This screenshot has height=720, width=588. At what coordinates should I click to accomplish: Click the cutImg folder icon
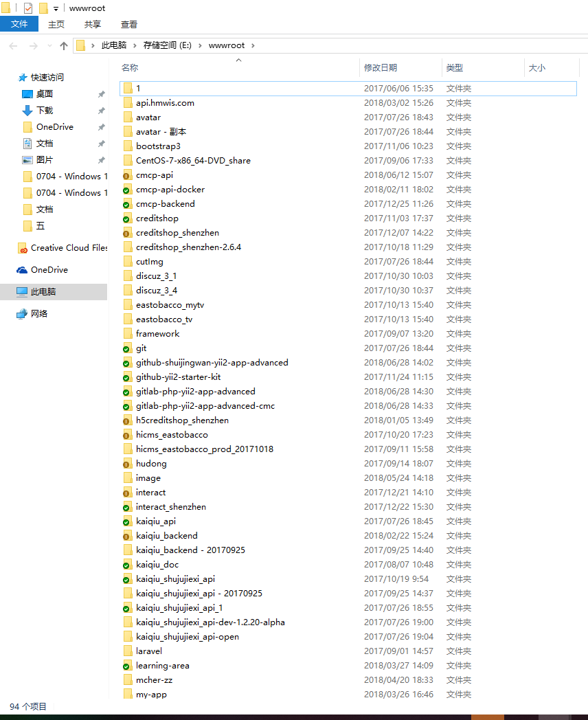pos(128,262)
